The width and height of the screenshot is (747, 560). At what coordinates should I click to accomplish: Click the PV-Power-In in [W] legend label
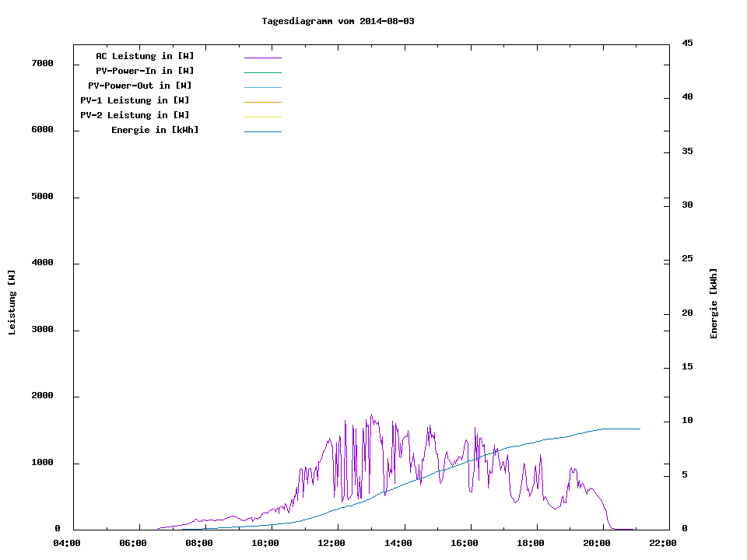click(145, 71)
